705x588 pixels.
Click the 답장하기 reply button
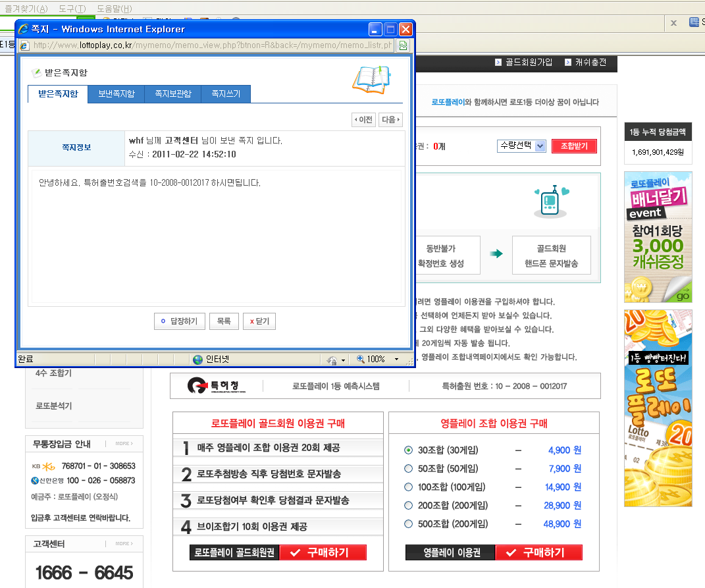point(179,321)
